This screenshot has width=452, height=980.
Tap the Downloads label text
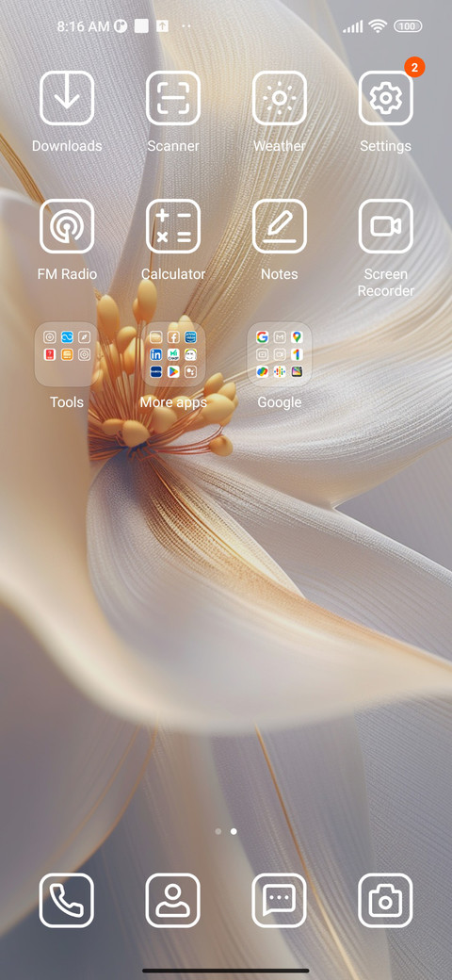[x=67, y=146]
